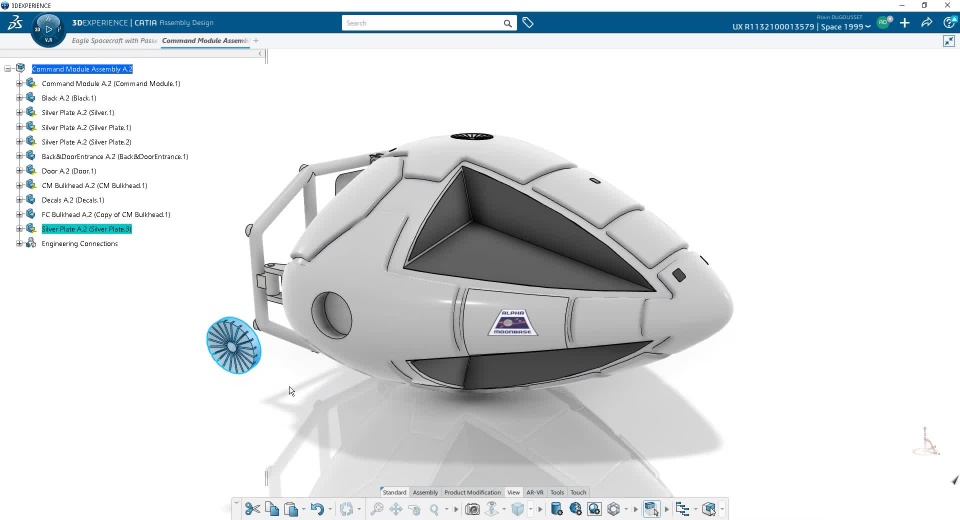The width and height of the screenshot is (960, 520).
Task: Click the blue cylinder database icon
Action: click(556, 509)
